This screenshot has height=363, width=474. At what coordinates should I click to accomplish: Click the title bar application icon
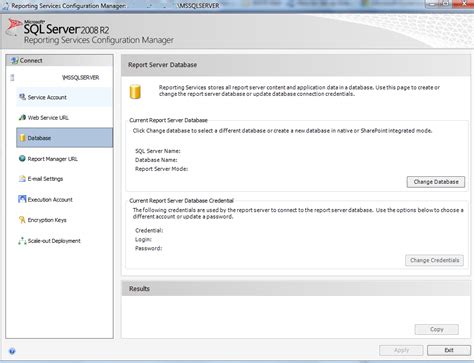[5, 6]
